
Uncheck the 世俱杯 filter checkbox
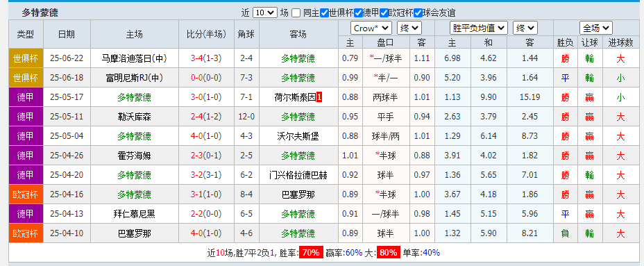324,13
